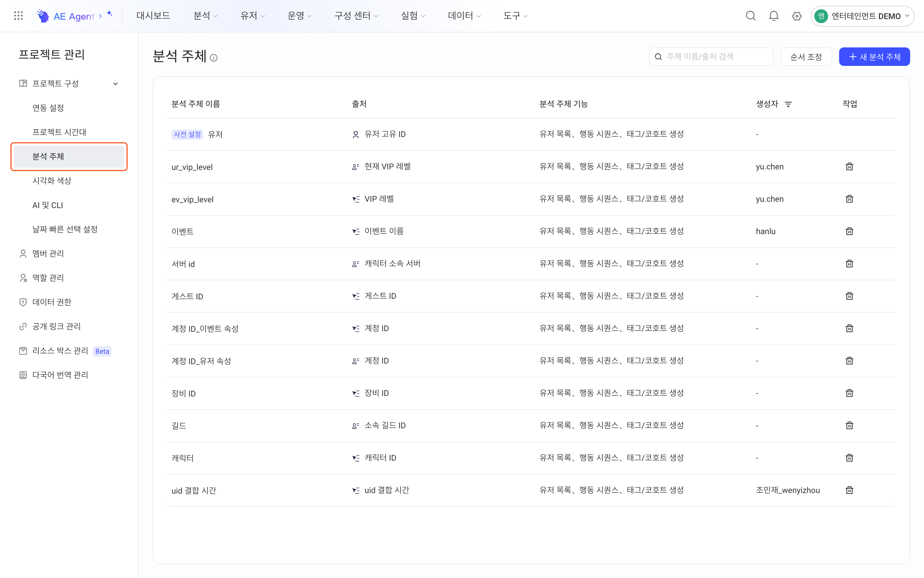Open settings gear icon in top bar
Viewport: 924px width, 578px height.
click(796, 16)
